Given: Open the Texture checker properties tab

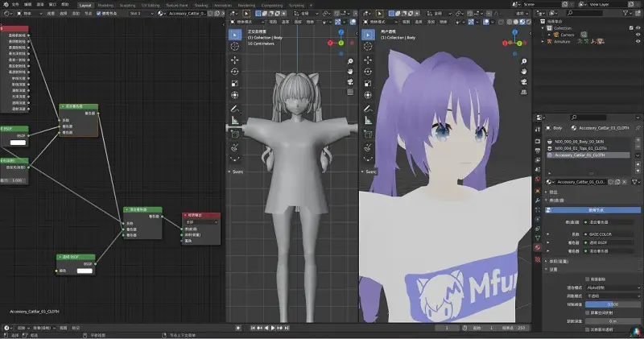Looking at the screenshot, I should click(x=538, y=259).
